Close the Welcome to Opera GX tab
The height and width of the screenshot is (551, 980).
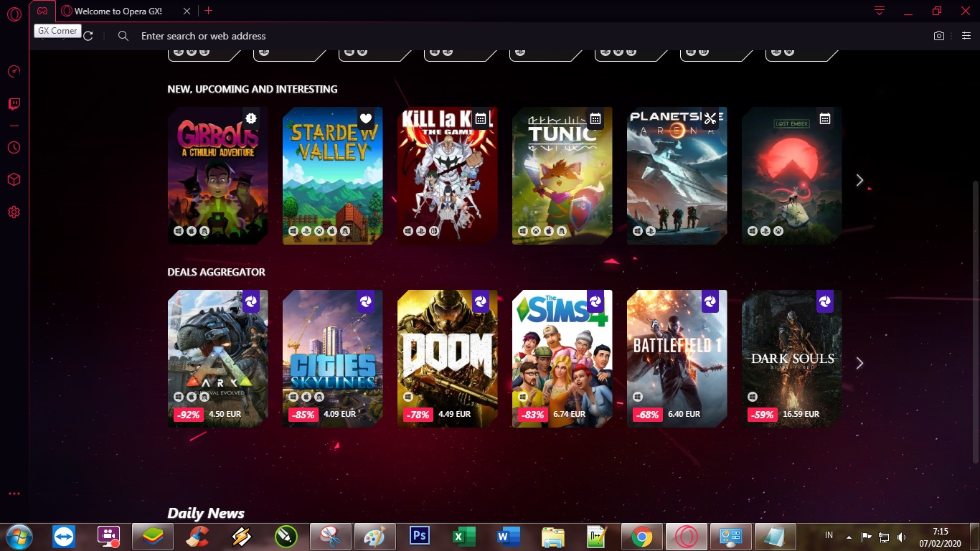coord(187,11)
